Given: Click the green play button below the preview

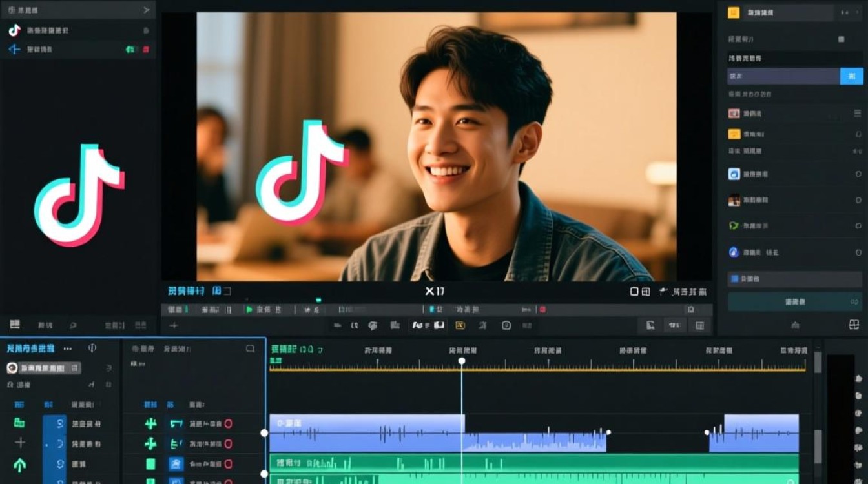Looking at the screenshot, I should click(x=249, y=310).
